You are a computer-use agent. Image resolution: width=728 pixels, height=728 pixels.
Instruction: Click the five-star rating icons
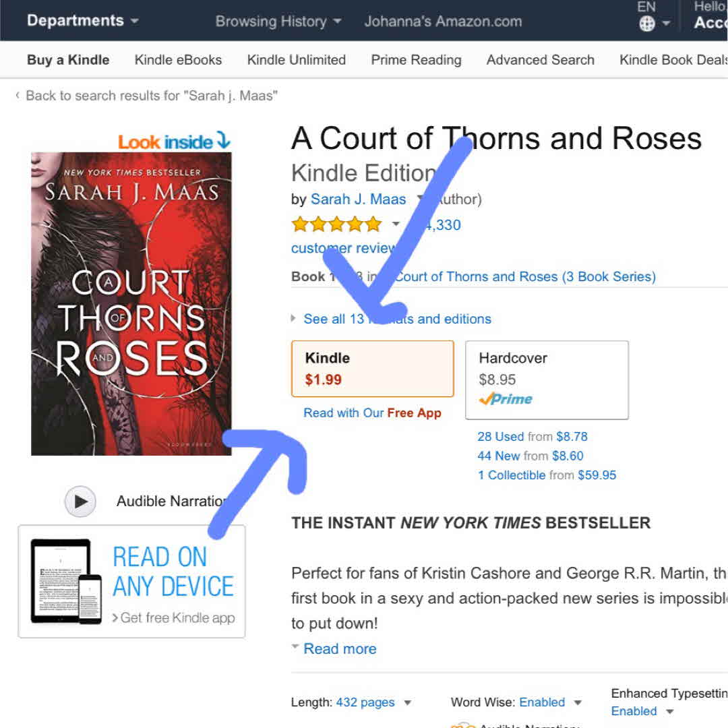coord(336,224)
